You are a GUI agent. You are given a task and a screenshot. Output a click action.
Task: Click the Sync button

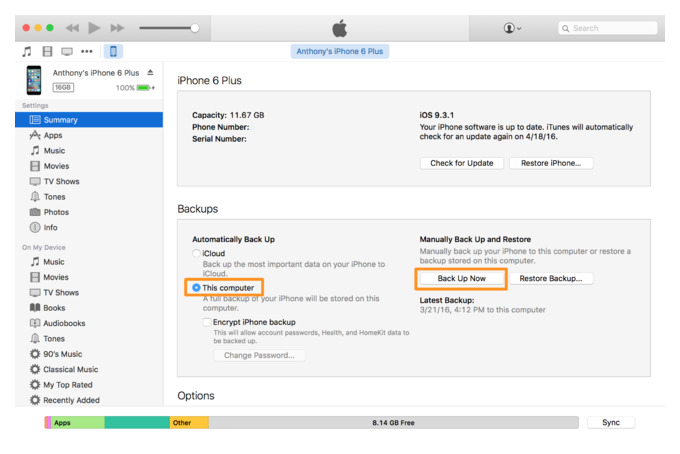[x=611, y=422]
